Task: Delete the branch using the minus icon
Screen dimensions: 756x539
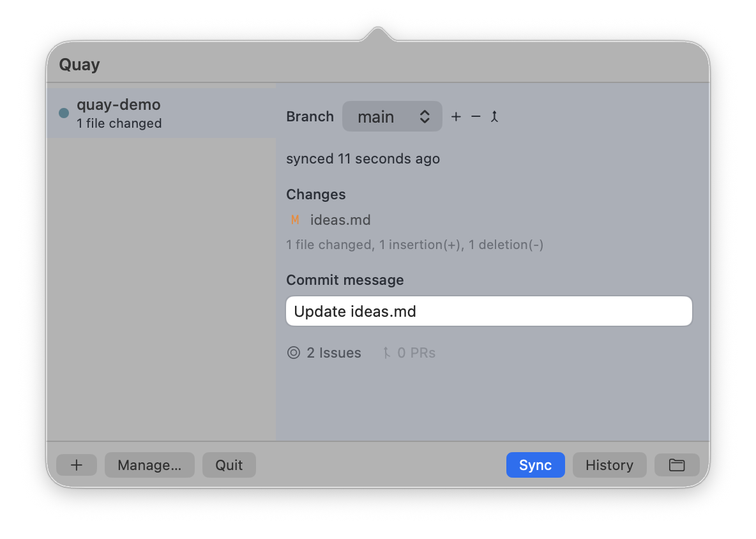Action: (476, 117)
